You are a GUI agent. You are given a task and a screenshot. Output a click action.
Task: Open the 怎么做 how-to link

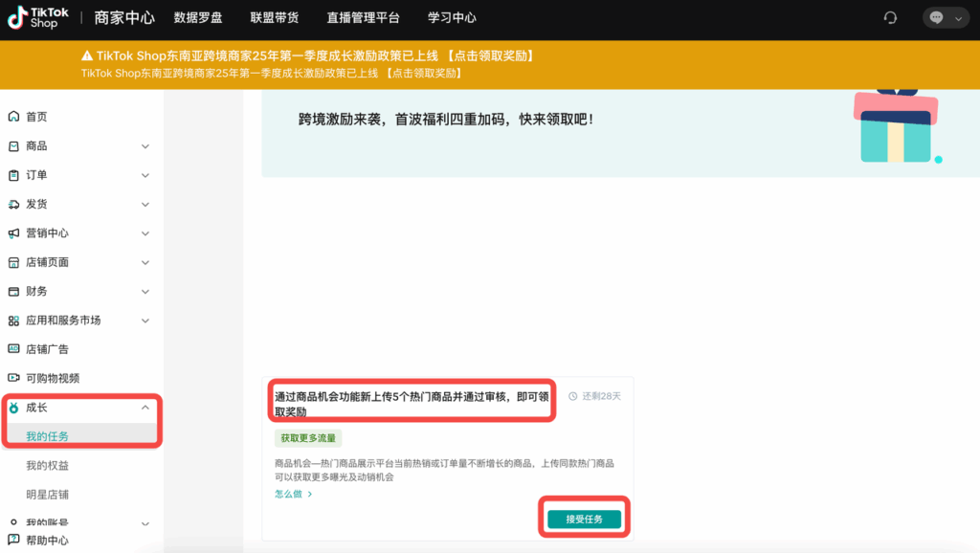pyautogui.click(x=288, y=494)
